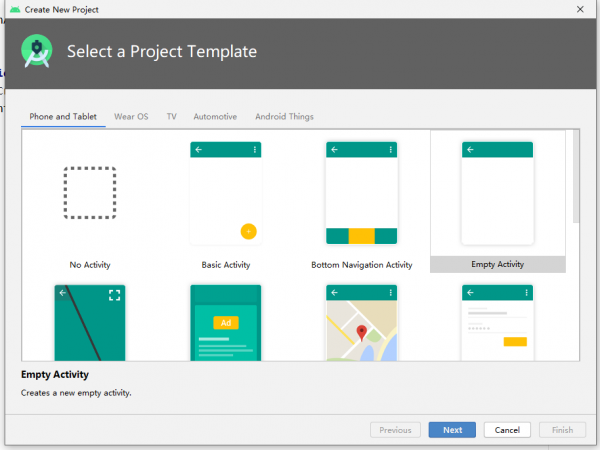Viewport: 600px width, 450px height.
Task: Click the yellow floating action button in Basic Activity
Action: pos(249,231)
